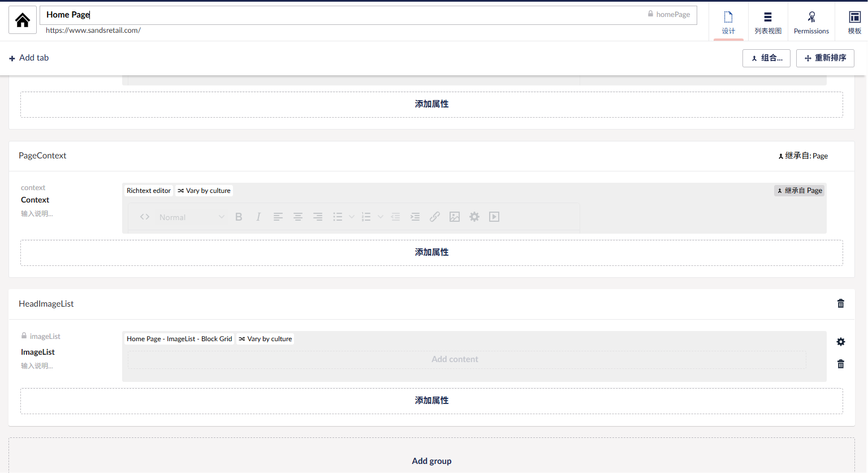
Task: Click the align right icon
Action: [x=318, y=217]
